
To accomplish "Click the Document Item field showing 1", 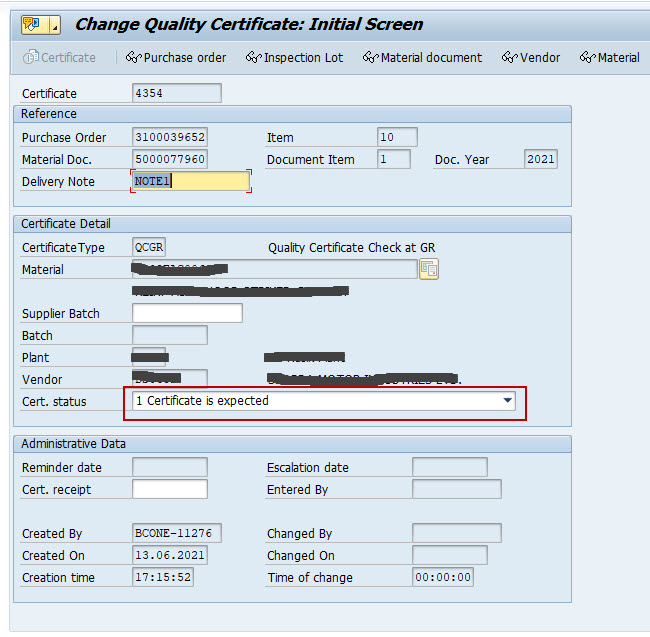I will point(394,159).
